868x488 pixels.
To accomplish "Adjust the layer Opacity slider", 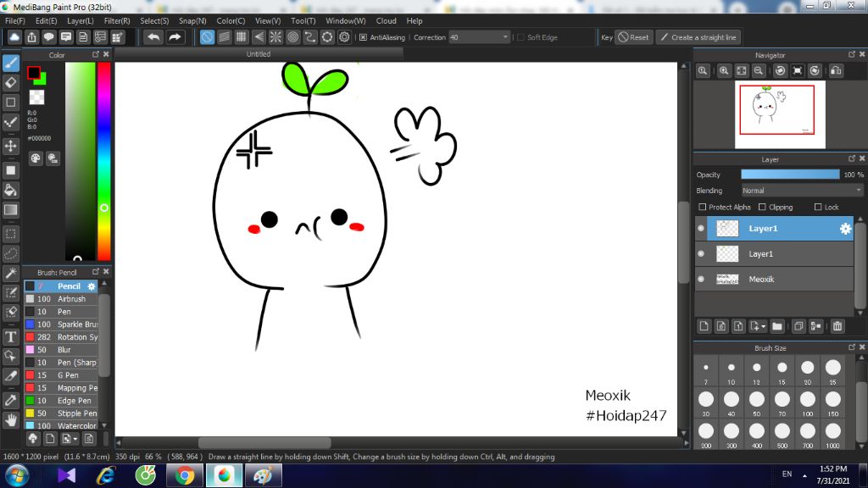I will click(x=790, y=175).
